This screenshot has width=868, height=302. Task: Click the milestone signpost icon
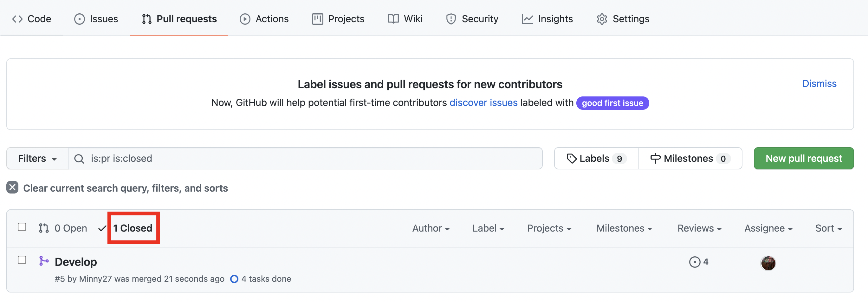655,158
